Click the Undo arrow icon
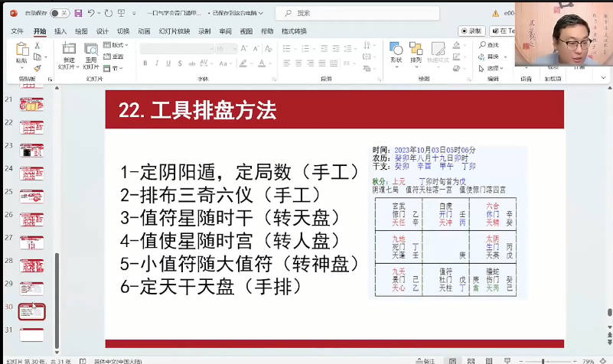613x364 pixels. tap(91, 13)
